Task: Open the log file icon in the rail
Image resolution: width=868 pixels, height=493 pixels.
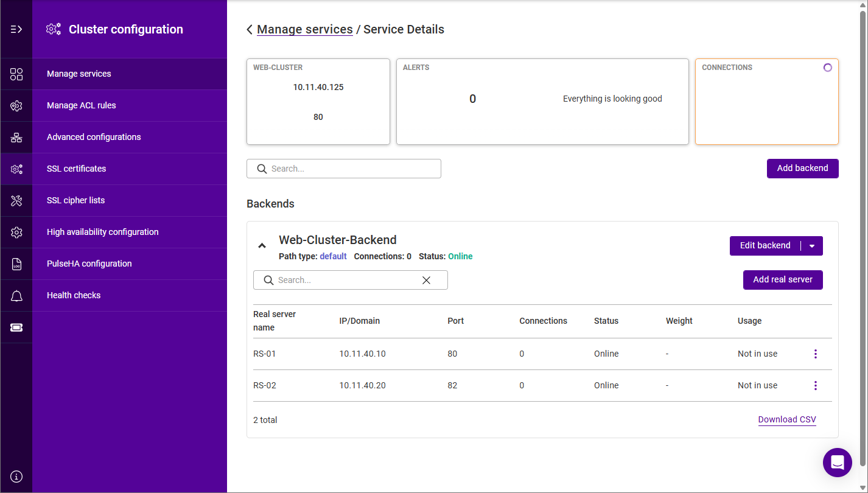Action: point(16,264)
